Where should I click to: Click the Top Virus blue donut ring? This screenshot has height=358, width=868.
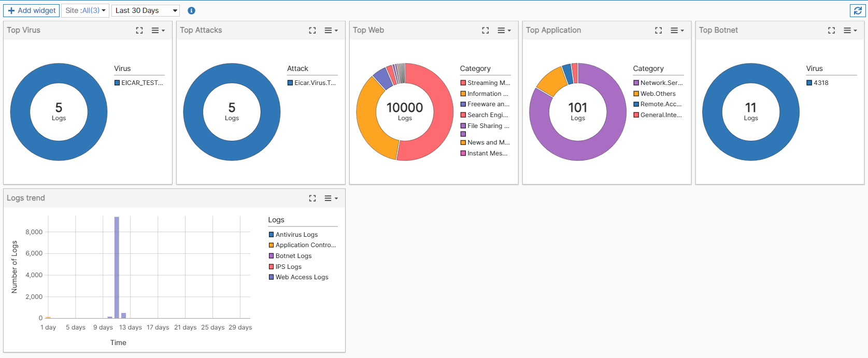pyautogui.click(x=20, y=112)
